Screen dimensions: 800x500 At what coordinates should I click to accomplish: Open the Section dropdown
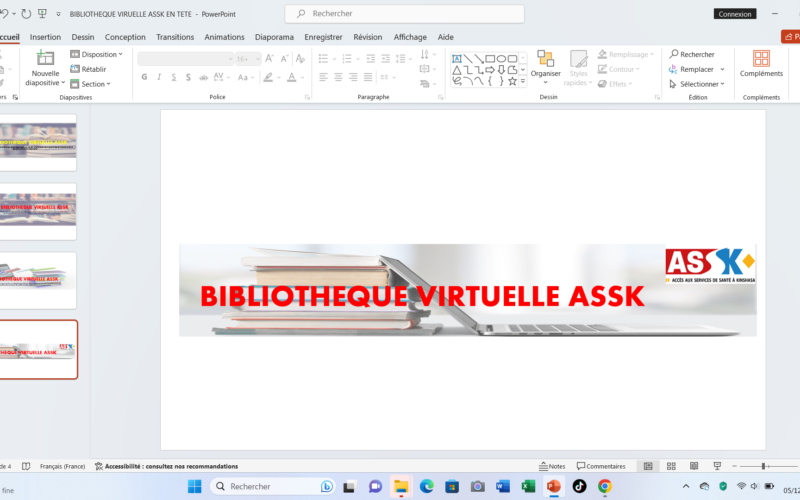pos(91,84)
